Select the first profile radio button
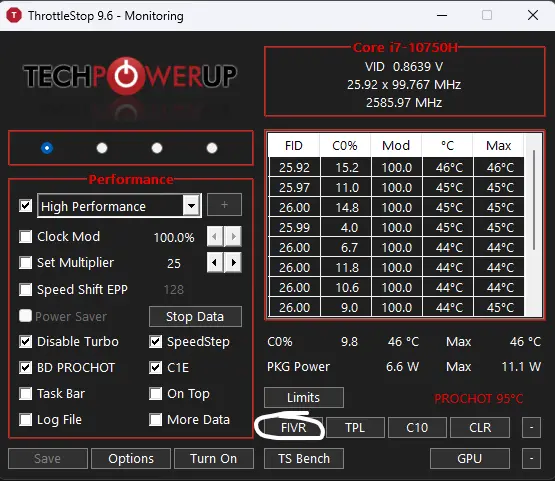The height and width of the screenshot is (481, 555). point(47,148)
